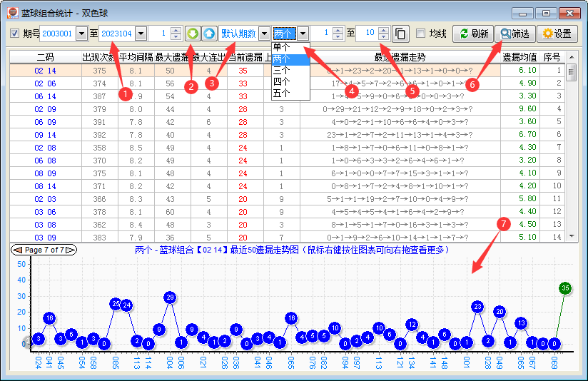Click the app icon in title bar
Viewport: 588px width, 381px height.
point(13,13)
